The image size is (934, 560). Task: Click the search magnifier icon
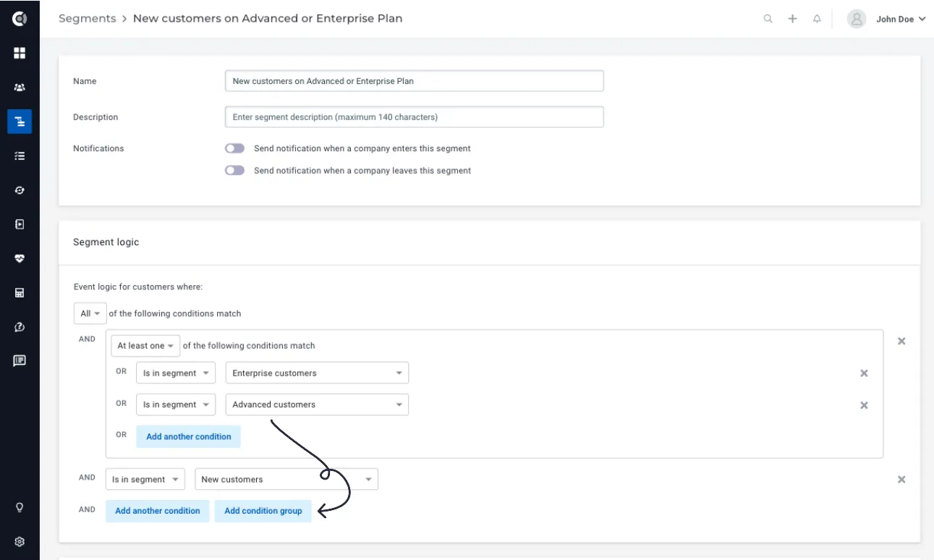(768, 19)
